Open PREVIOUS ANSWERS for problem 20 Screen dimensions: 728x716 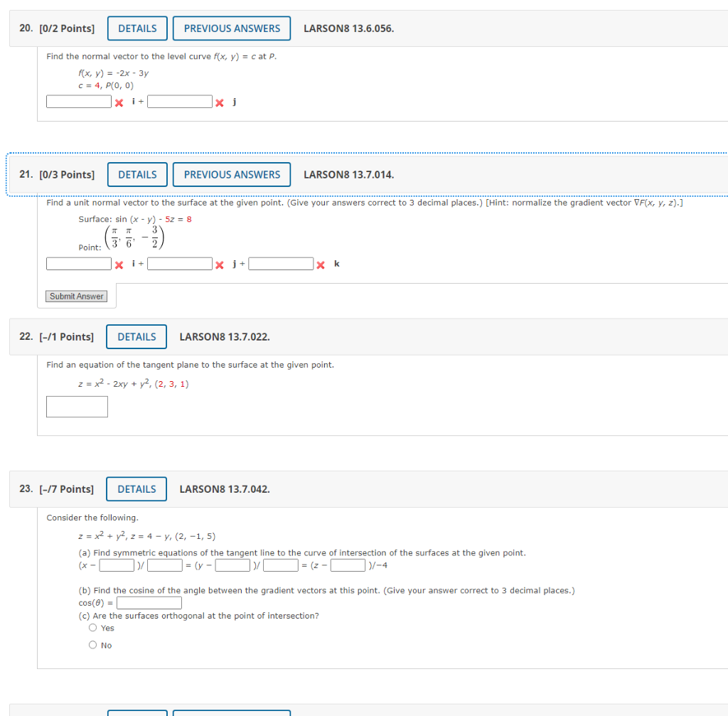click(x=231, y=28)
